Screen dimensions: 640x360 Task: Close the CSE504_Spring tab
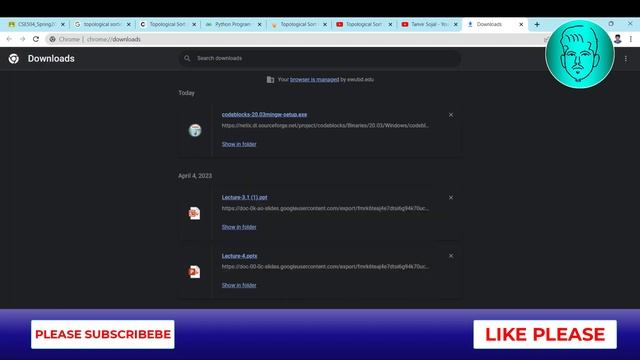[63, 24]
